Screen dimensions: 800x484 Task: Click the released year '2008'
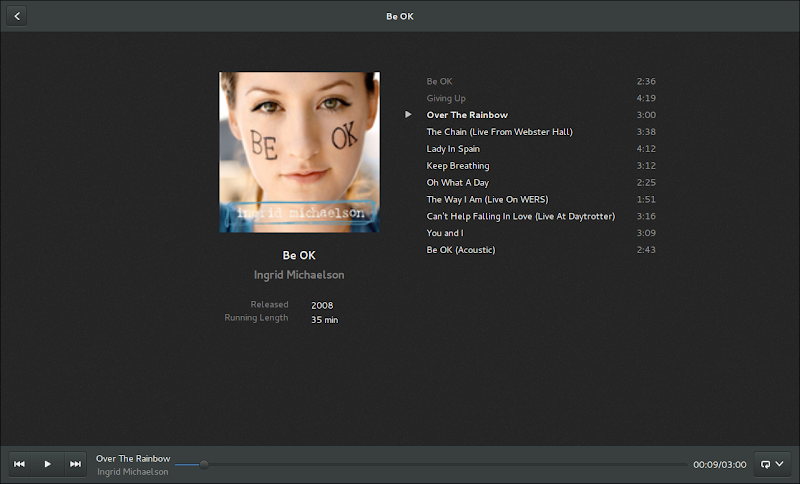(322, 305)
